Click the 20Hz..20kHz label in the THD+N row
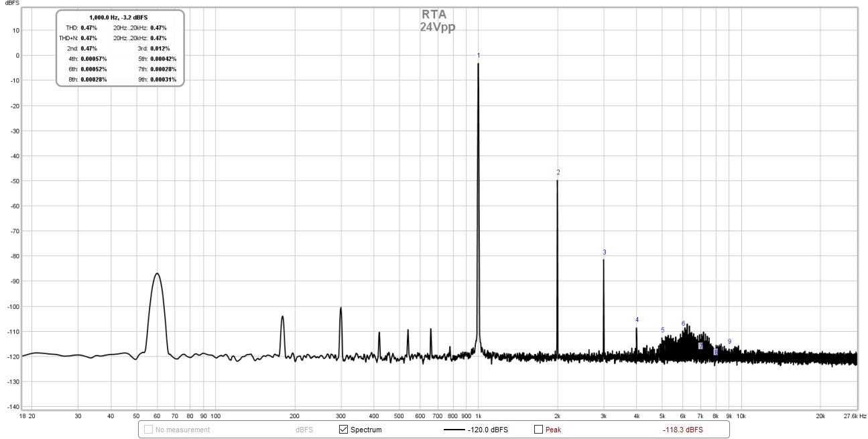 [x=130, y=38]
